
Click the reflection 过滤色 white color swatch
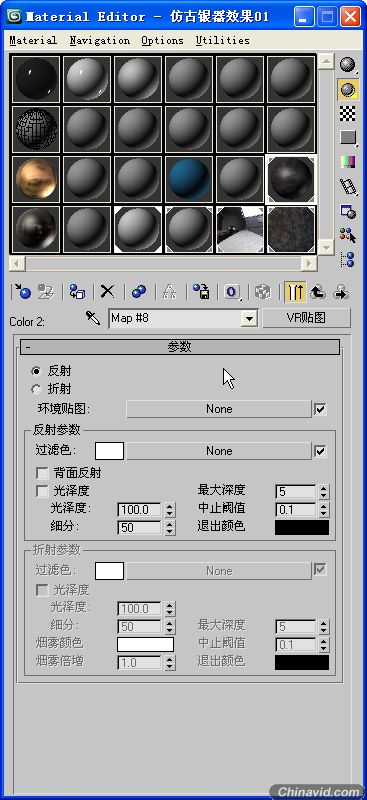109,451
